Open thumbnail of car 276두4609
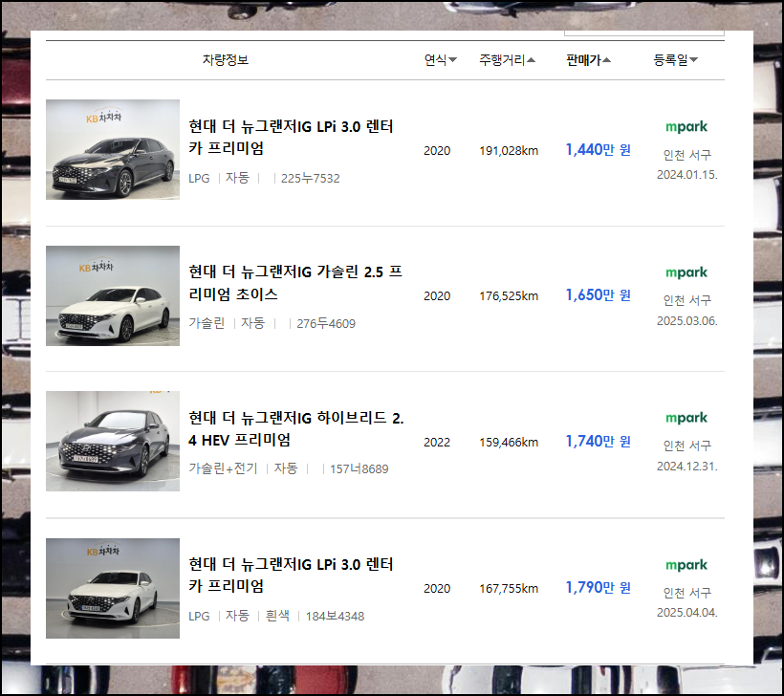 (x=113, y=295)
